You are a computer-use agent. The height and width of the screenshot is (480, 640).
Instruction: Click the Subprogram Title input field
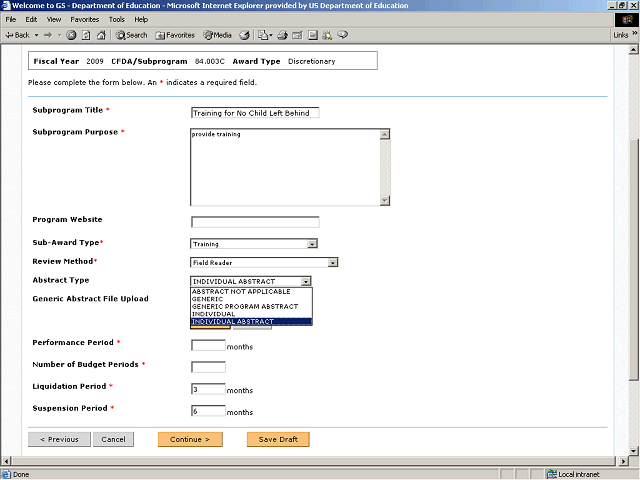255,113
